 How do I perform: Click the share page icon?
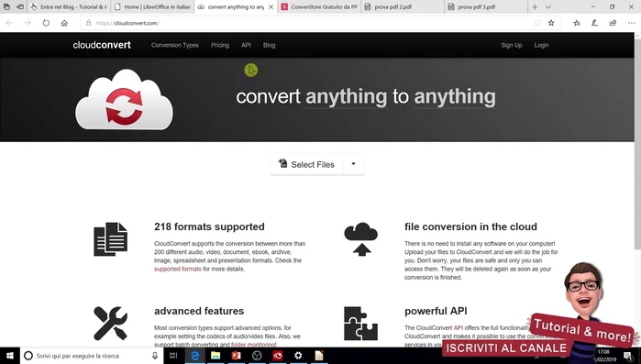pyautogui.click(x=613, y=23)
